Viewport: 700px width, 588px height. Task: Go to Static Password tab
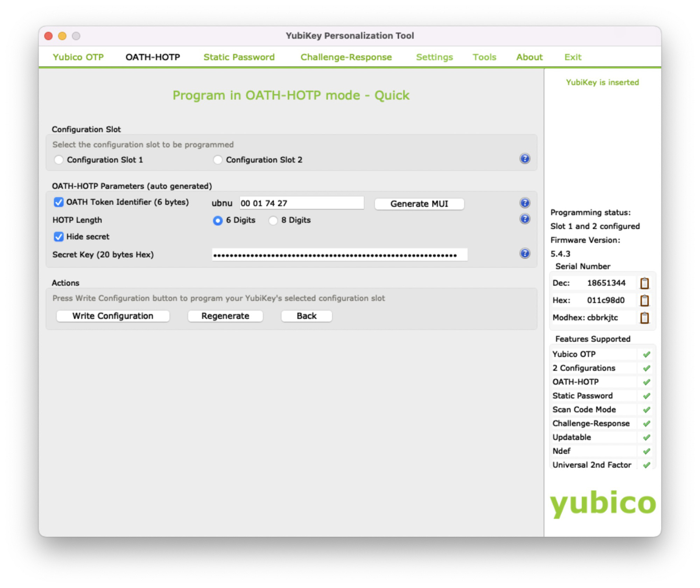click(239, 57)
